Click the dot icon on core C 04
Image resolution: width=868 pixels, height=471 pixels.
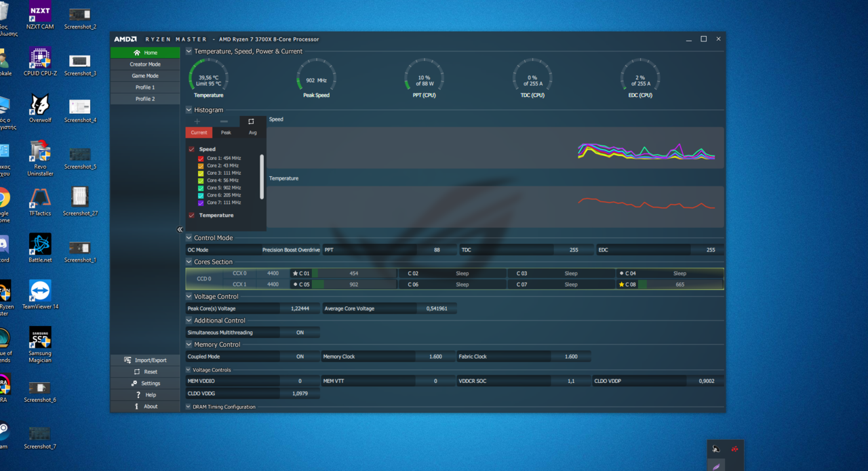(x=622, y=274)
